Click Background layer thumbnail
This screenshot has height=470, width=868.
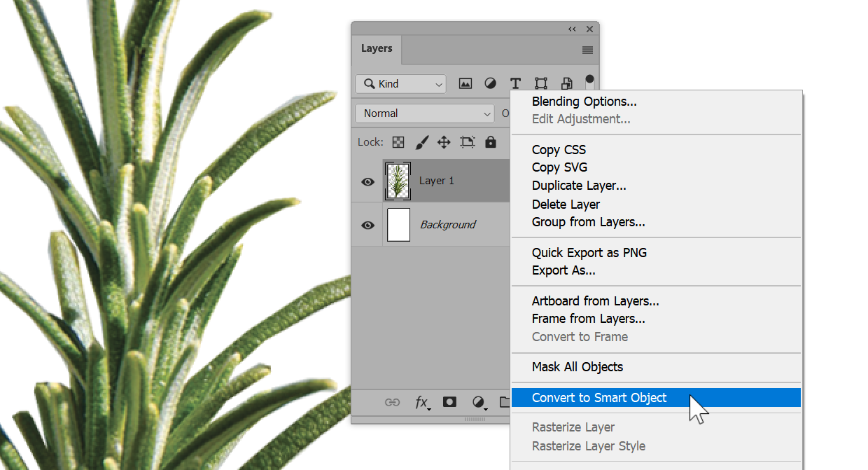pos(398,225)
